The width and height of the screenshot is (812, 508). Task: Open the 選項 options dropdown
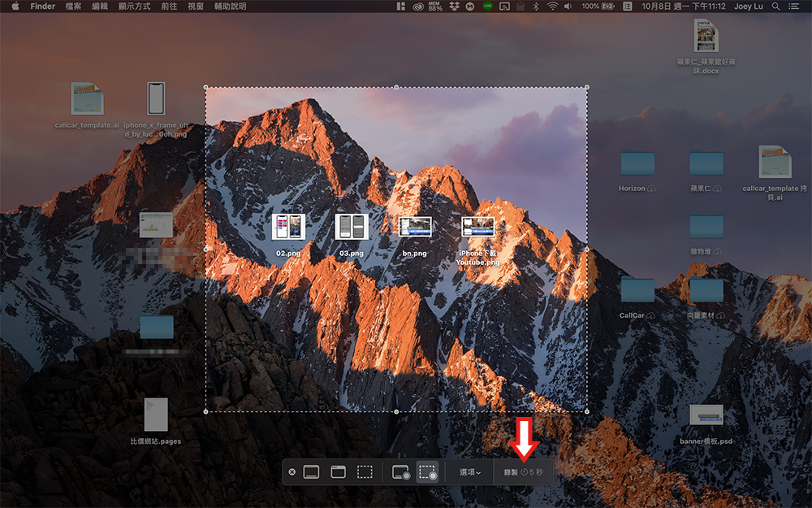[470, 472]
